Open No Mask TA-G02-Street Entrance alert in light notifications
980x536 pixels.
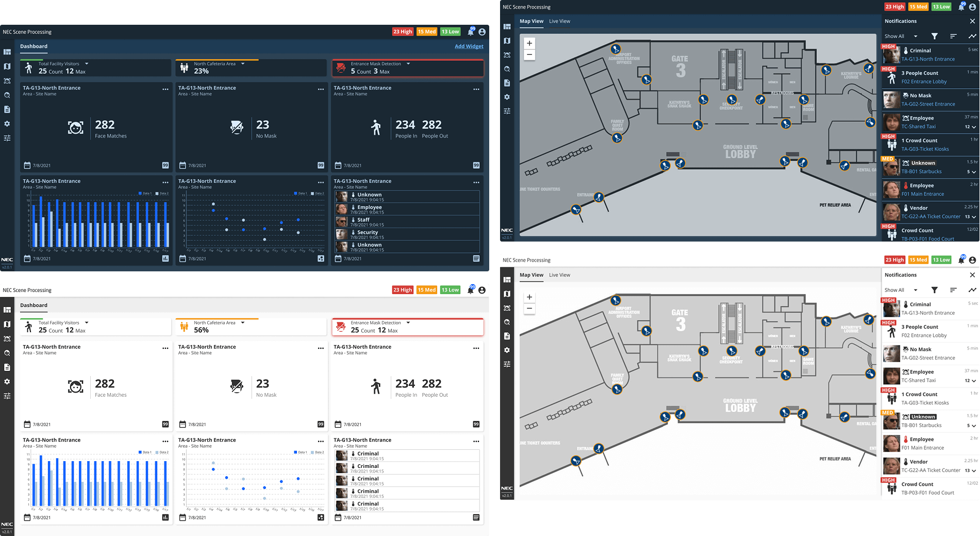[931, 353]
